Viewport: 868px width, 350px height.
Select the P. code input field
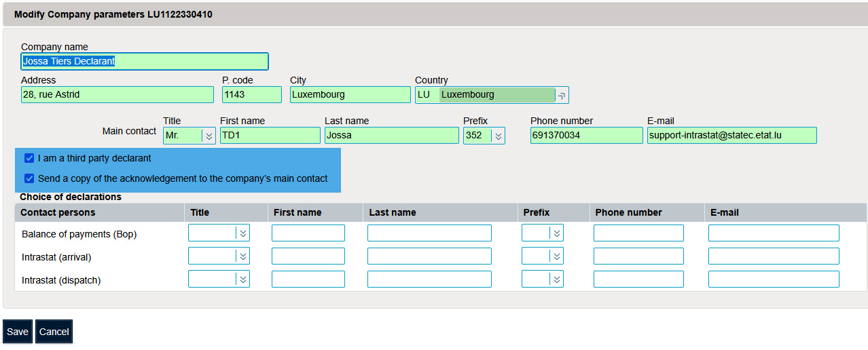point(251,95)
